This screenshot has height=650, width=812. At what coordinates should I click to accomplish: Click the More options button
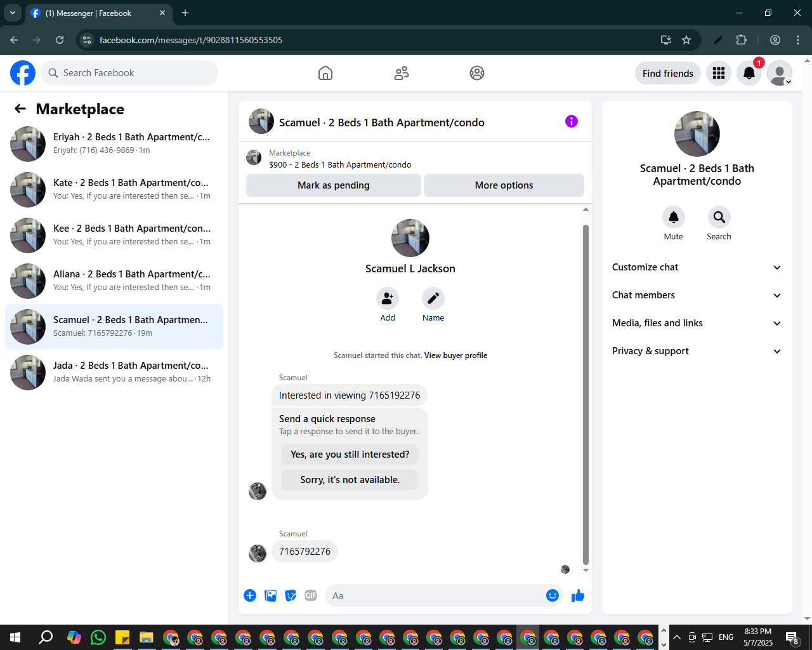(x=504, y=185)
